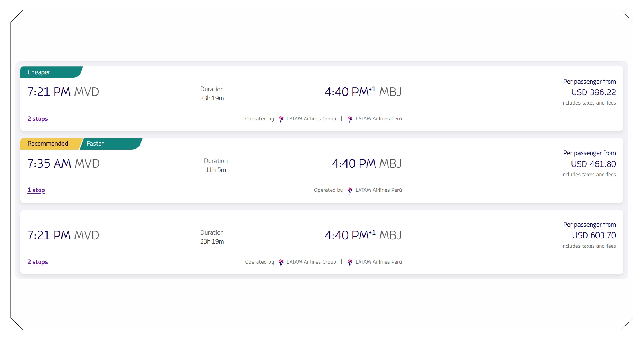The height and width of the screenshot is (340, 644).
Task: Click the LATAM Airlines Perú logo on Cheaper flight
Action: 350,119
